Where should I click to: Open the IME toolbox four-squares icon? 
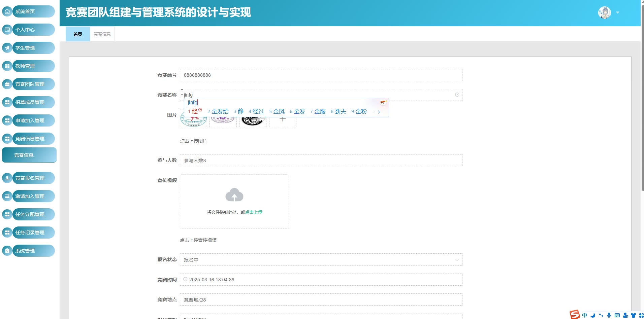tap(641, 315)
